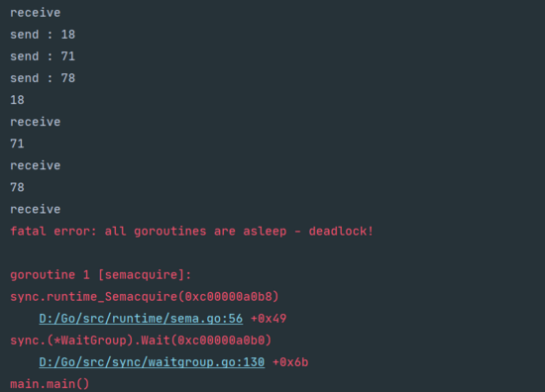The width and height of the screenshot is (545, 392).
Task: Open the waitgroup.go:130 source file link
Action: tap(152, 362)
